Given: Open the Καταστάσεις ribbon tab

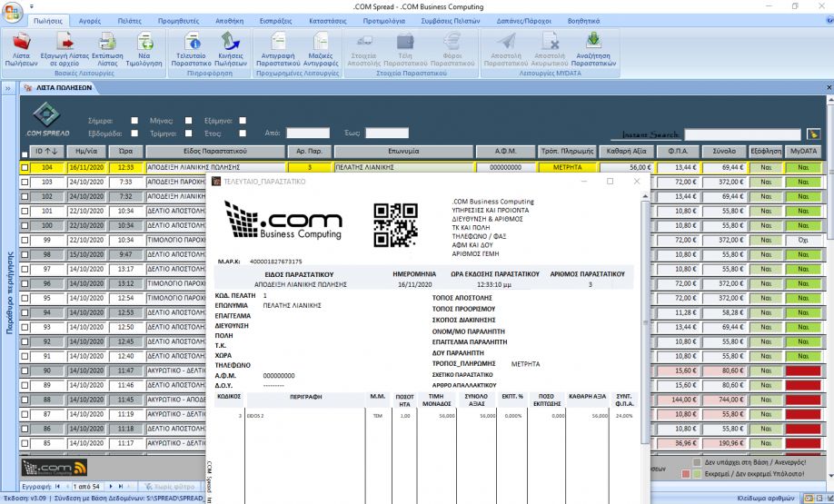Looking at the screenshot, I should tap(328, 21).
